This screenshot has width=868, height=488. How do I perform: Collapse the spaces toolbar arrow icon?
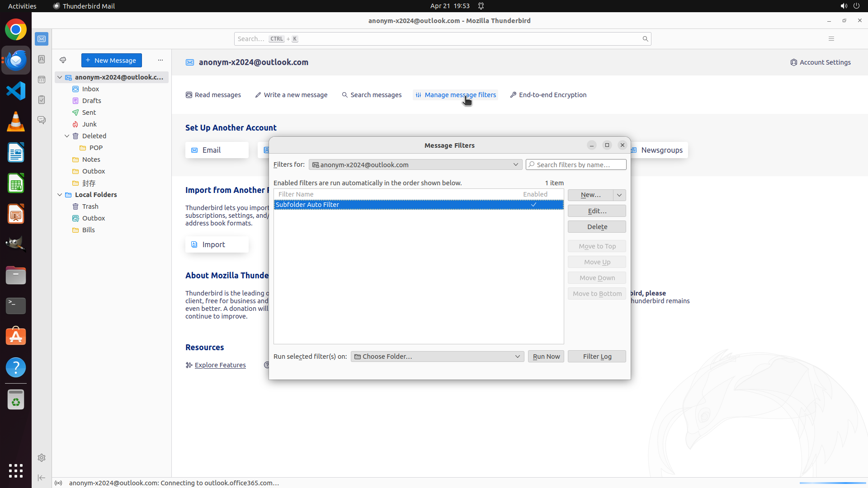[x=42, y=478]
